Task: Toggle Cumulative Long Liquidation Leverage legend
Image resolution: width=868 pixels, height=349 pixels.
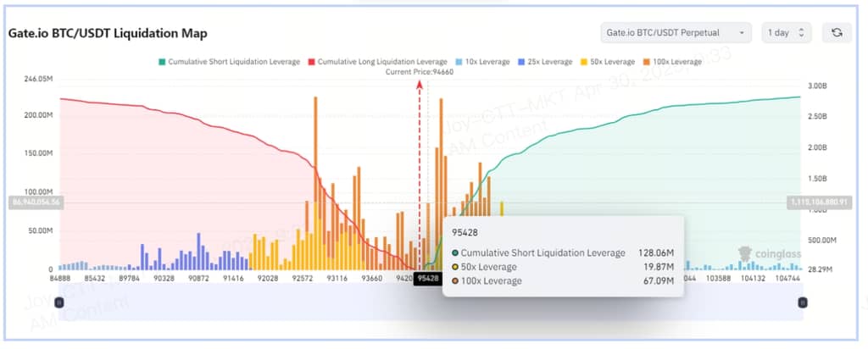Action: [x=378, y=62]
